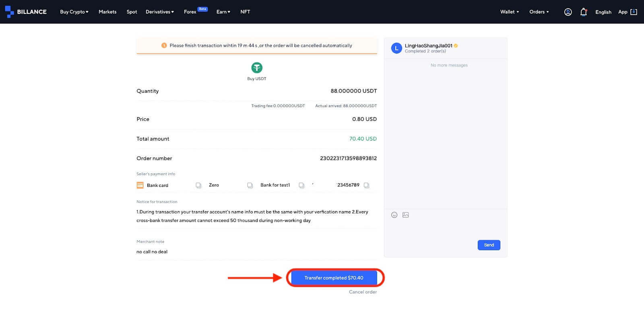The height and width of the screenshot is (309, 644).
Task: Click seller name LingHaoShangJia001
Action: (428, 46)
